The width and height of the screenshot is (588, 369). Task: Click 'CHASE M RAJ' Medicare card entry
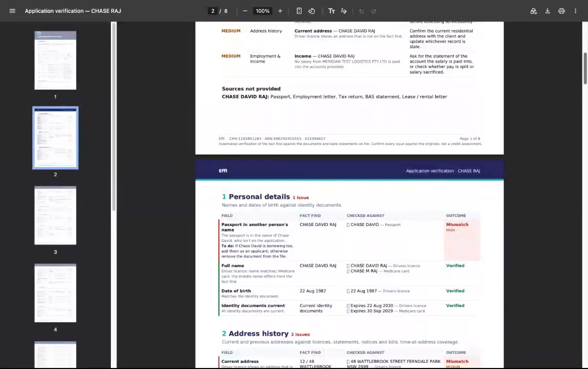click(x=378, y=271)
